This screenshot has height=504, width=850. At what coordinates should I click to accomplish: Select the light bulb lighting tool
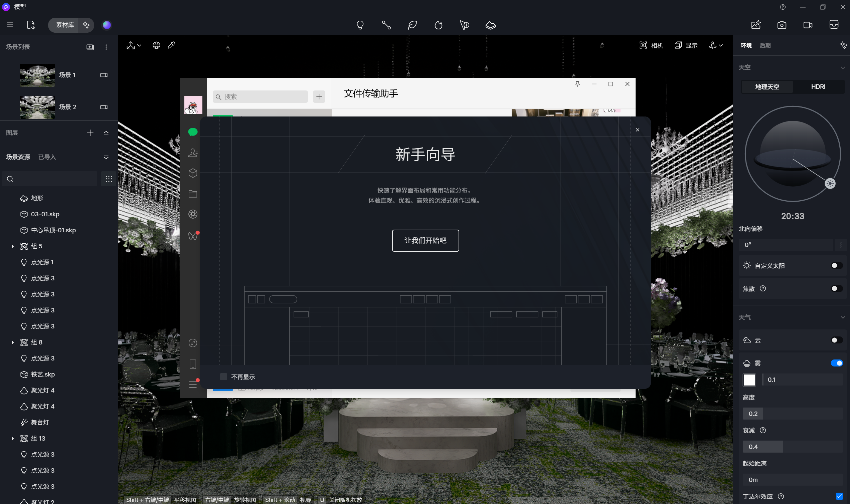pos(360,25)
